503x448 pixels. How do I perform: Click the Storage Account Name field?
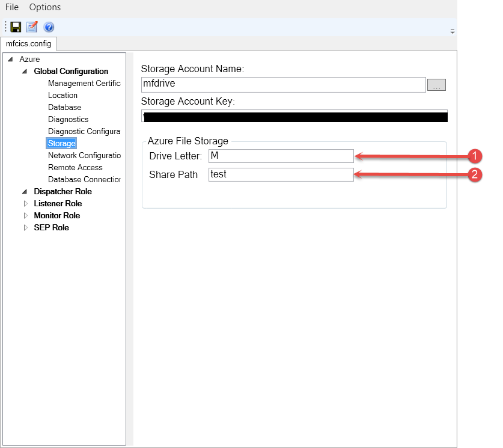click(x=283, y=84)
